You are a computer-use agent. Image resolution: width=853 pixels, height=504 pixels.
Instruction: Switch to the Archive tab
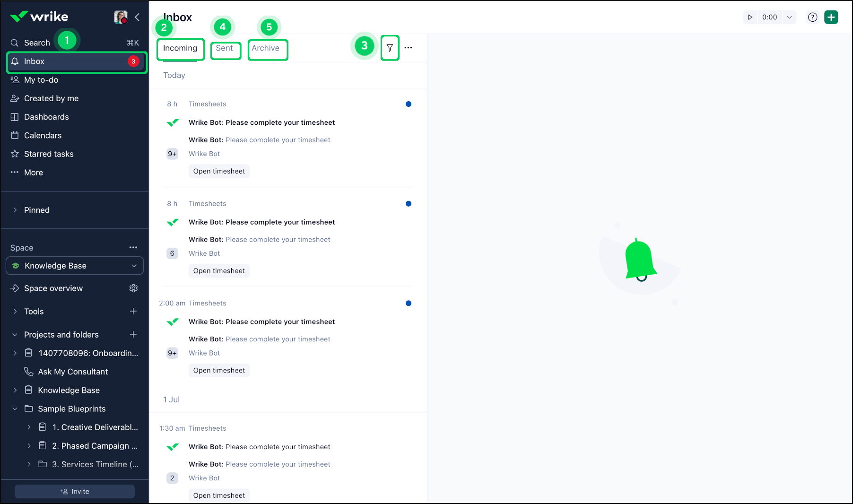[267, 48]
